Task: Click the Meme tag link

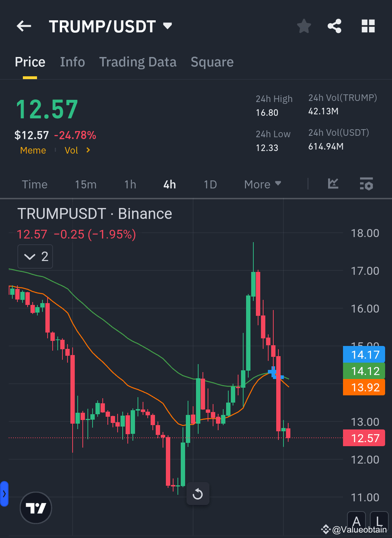Action: [x=33, y=150]
